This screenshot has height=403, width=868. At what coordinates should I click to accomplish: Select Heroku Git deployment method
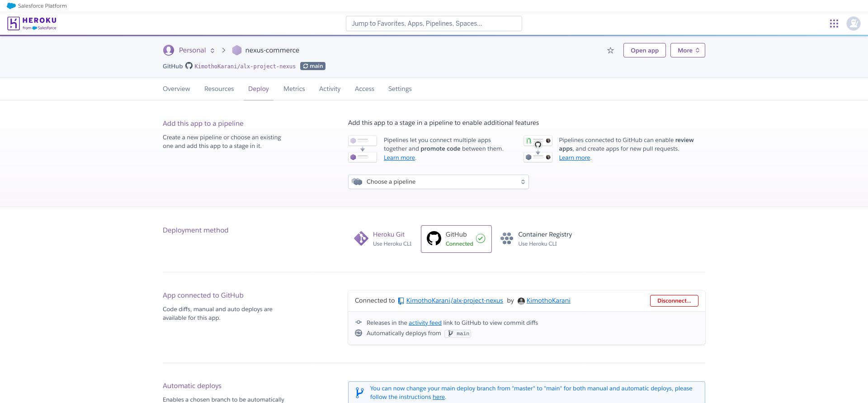click(383, 239)
